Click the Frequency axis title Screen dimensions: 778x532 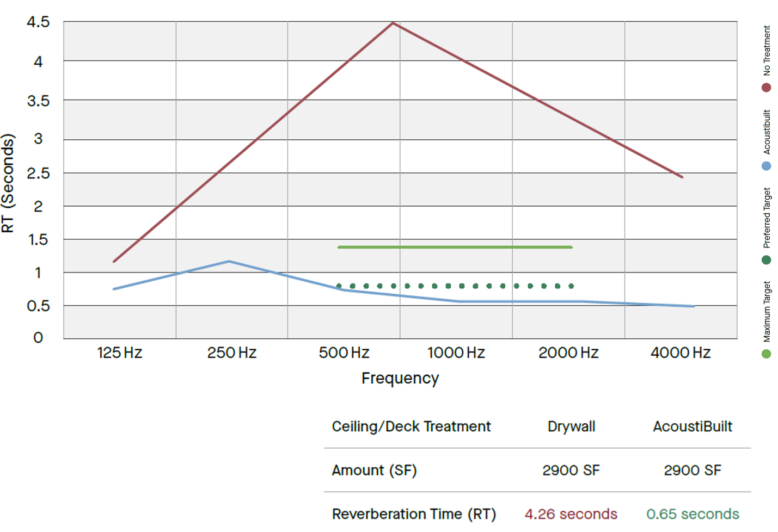click(x=400, y=378)
